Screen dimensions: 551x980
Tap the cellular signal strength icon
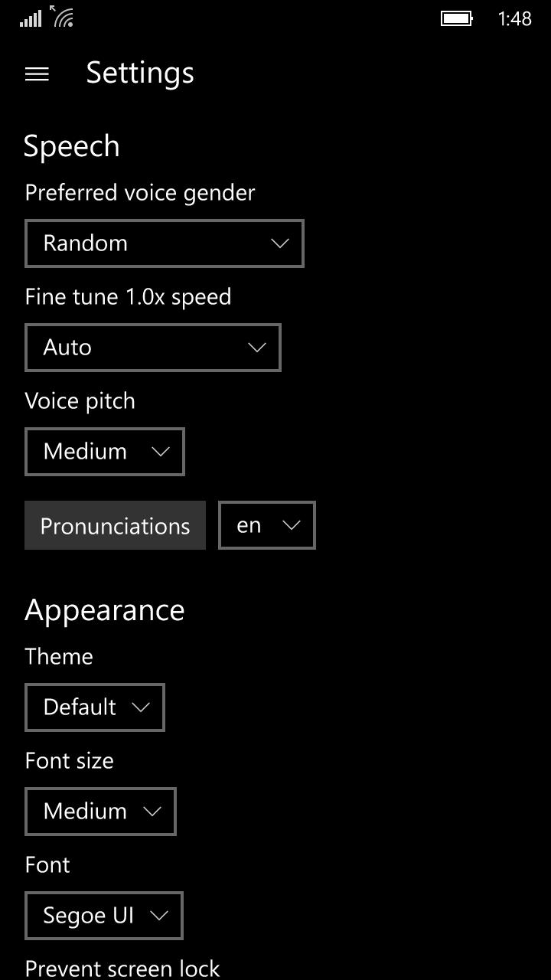31,18
